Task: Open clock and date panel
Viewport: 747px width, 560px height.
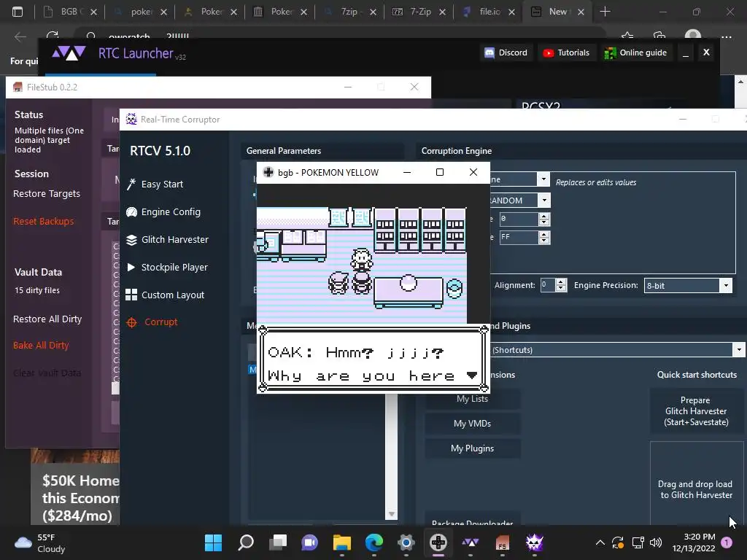Action: (694, 542)
